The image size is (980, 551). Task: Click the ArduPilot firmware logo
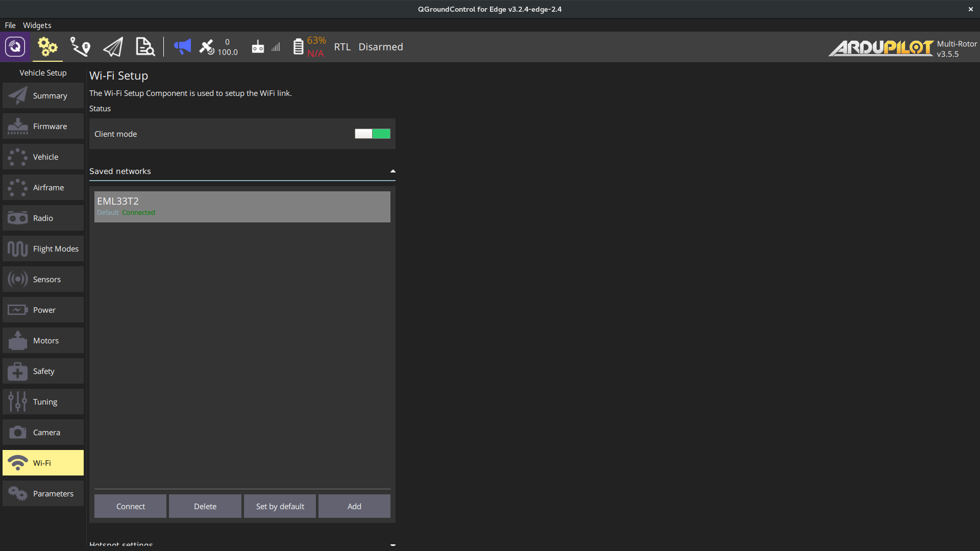[881, 48]
